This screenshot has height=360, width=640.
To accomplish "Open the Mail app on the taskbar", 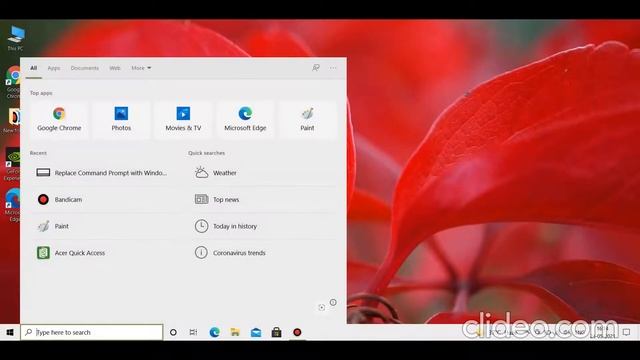I will point(256,332).
